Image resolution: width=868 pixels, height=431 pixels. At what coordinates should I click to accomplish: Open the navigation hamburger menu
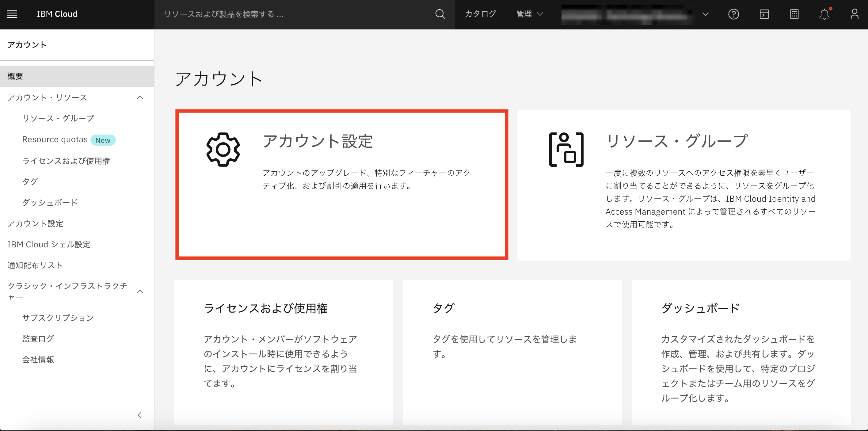[x=12, y=14]
